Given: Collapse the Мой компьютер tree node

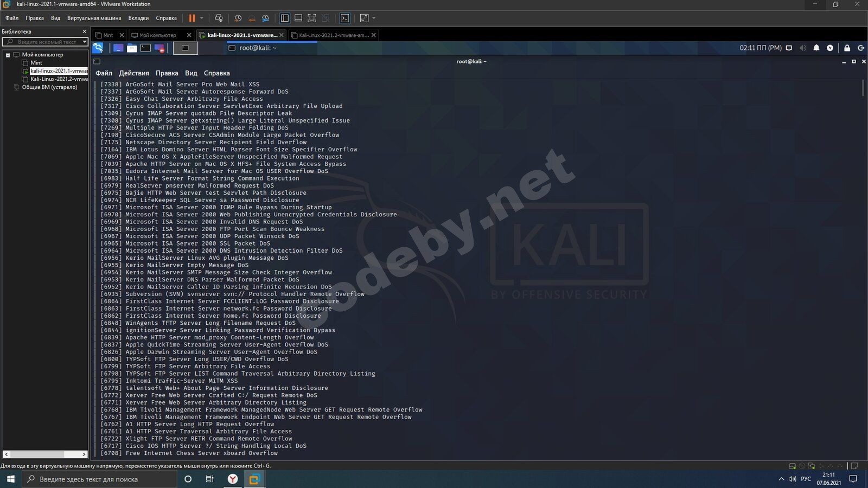Looking at the screenshot, I should click(8, 55).
